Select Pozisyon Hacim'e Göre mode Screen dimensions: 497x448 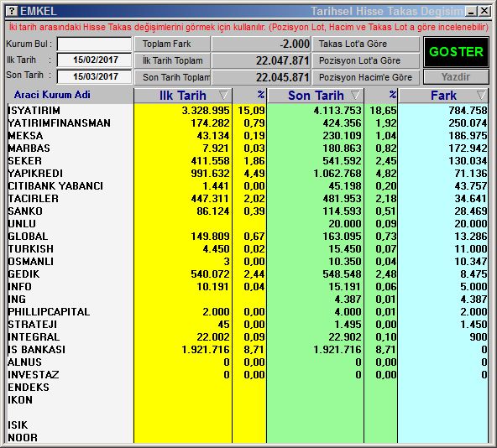click(x=366, y=77)
